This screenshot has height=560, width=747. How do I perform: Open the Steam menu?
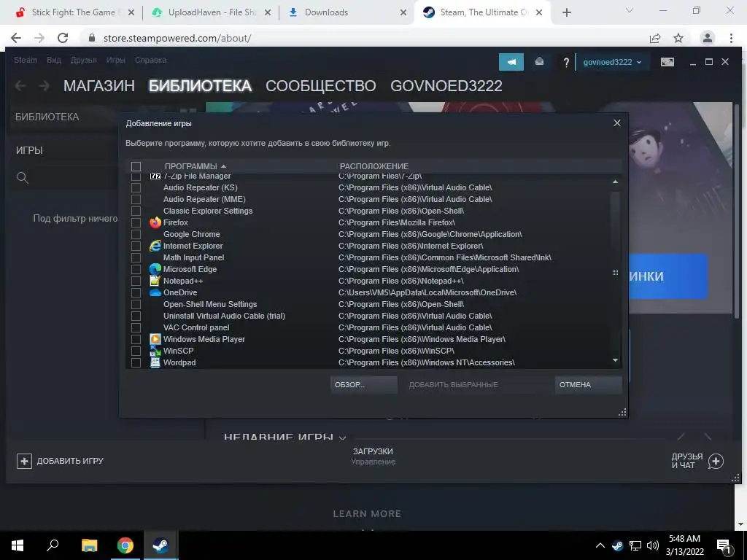click(x=26, y=60)
